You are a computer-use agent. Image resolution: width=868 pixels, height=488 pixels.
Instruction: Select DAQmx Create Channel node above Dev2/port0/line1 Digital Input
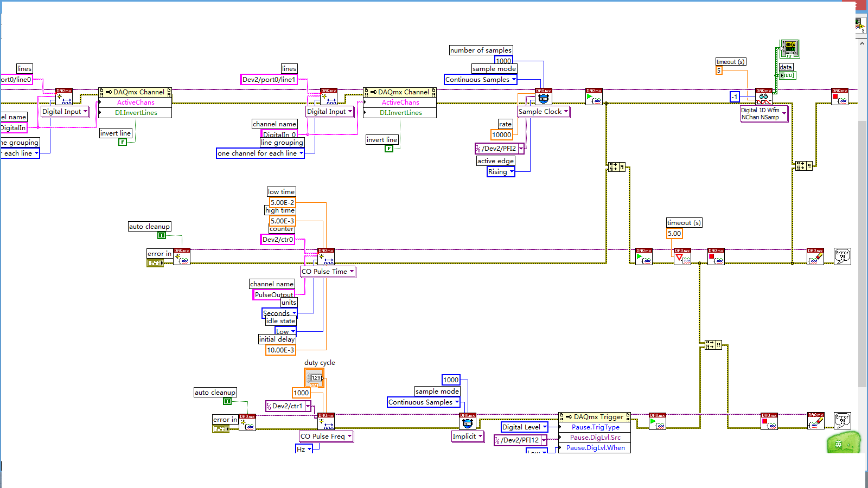point(329,97)
